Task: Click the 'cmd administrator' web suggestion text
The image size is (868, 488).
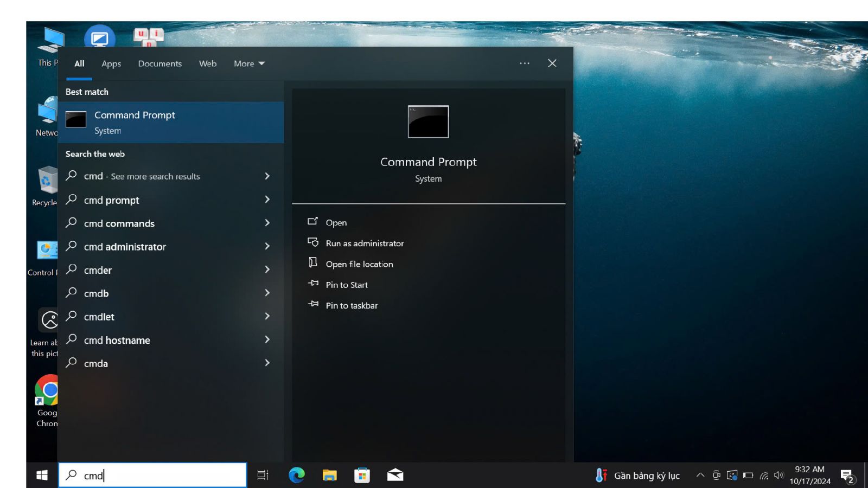Action: 125,247
